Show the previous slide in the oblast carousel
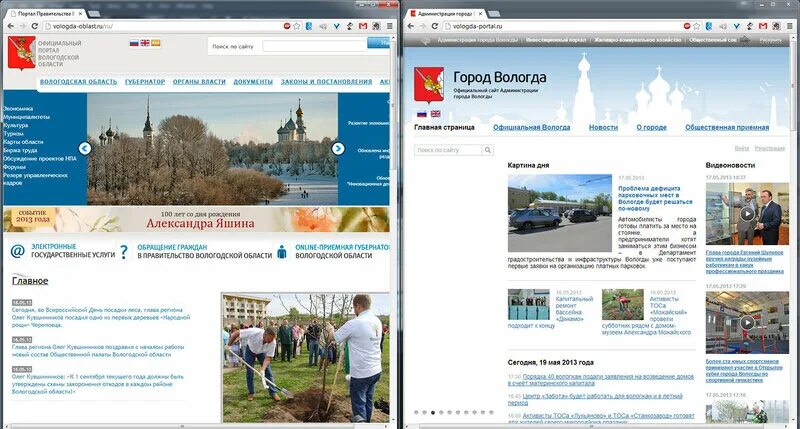800x429 pixels. [85, 148]
